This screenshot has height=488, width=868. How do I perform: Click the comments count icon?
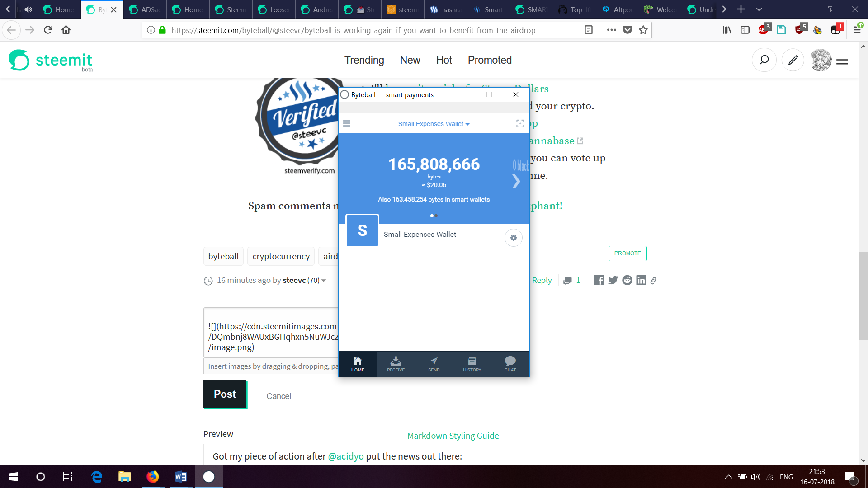[567, 281]
